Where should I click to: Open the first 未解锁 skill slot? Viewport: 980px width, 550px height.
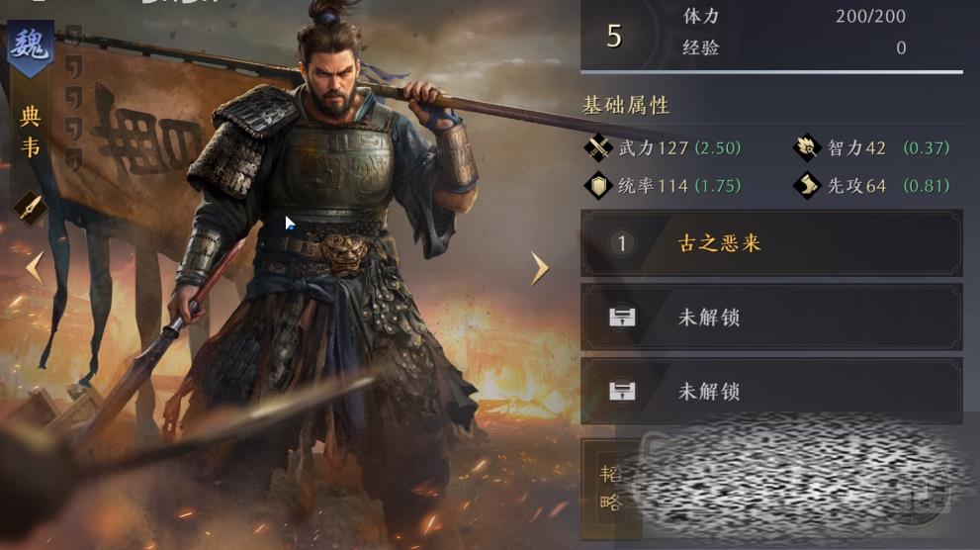click(x=771, y=317)
